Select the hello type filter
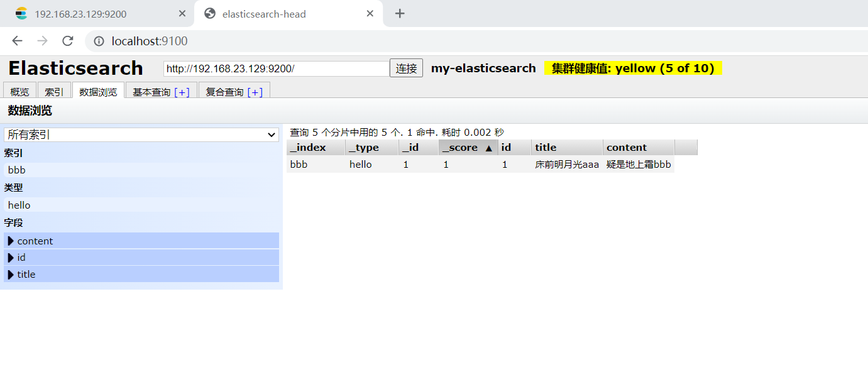The width and height of the screenshot is (868, 382). point(141,205)
